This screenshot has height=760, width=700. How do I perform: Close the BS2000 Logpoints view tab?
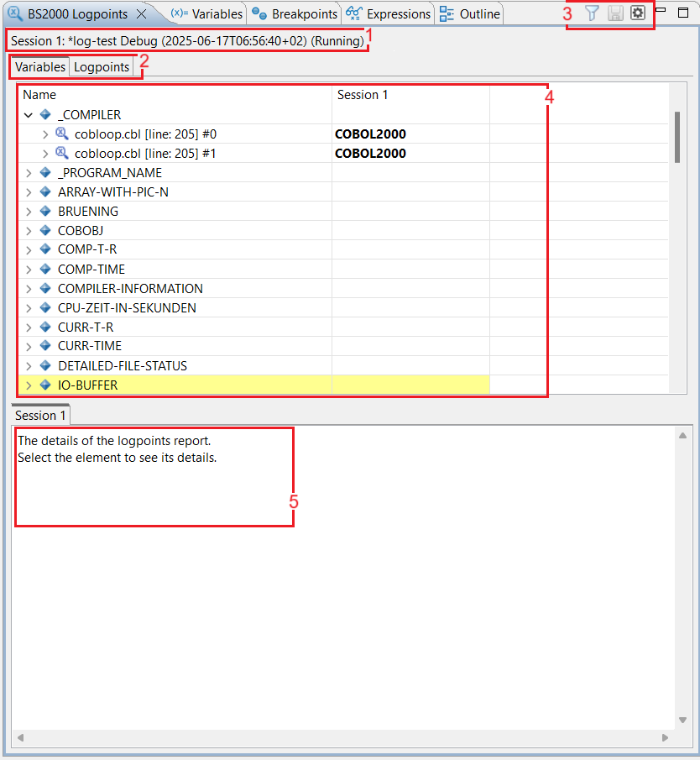(x=141, y=14)
